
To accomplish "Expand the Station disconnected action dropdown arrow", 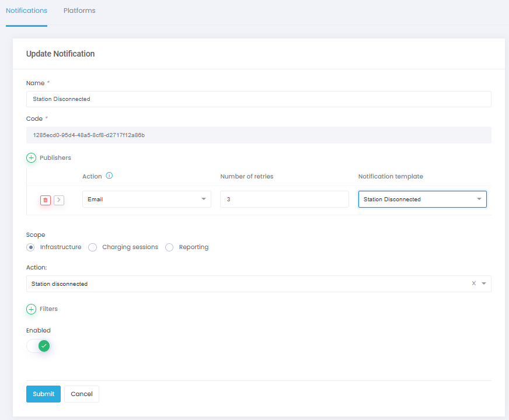I will (x=483, y=284).
